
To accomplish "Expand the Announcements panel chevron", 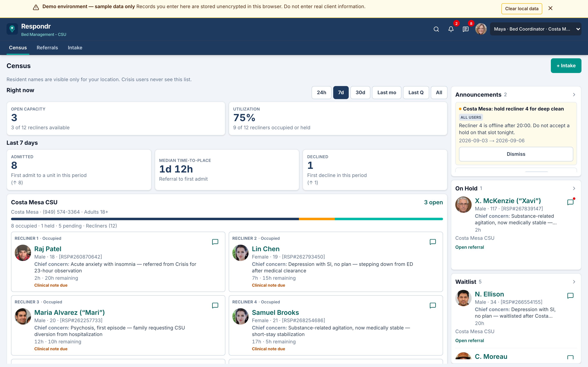I will 574,95.
